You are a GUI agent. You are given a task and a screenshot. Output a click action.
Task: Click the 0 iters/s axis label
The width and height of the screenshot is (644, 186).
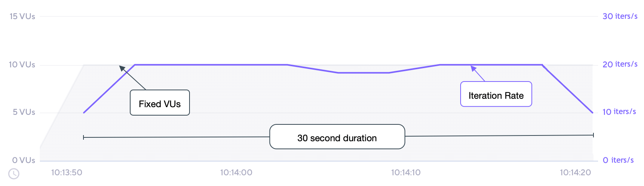point(618,160)
